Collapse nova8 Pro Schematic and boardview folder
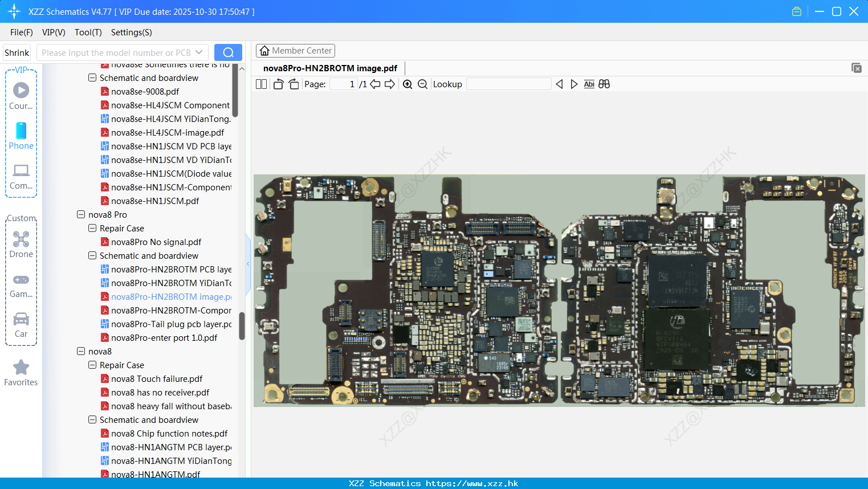 pyautogui.click(x=92, y=256)
